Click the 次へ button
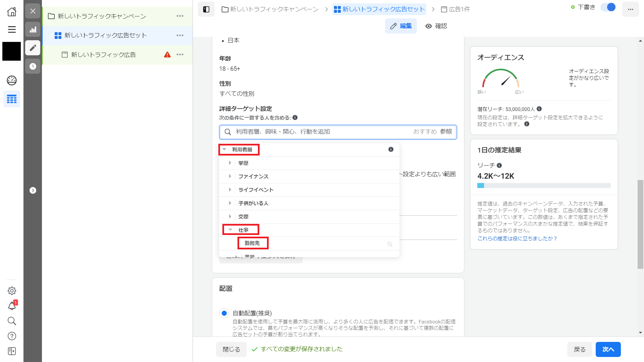Viewport: 644px width, 362px height. [608, 350]
